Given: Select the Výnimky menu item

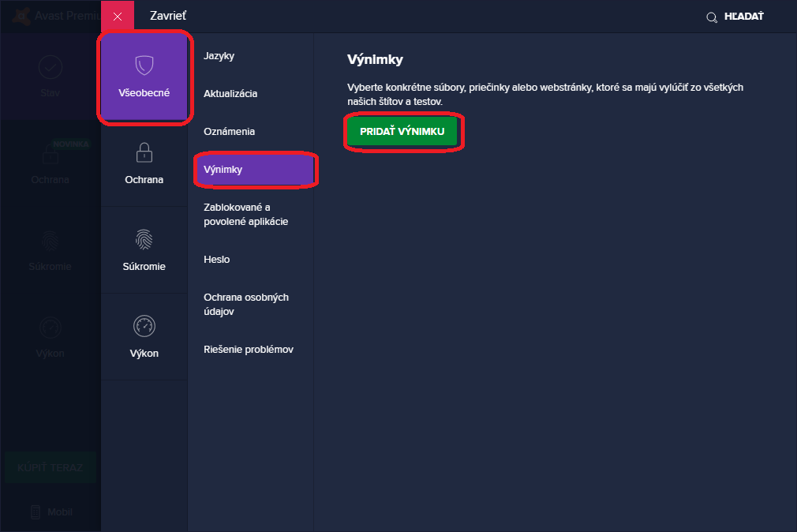Looking at the screenshot, I should coord(223,170).
